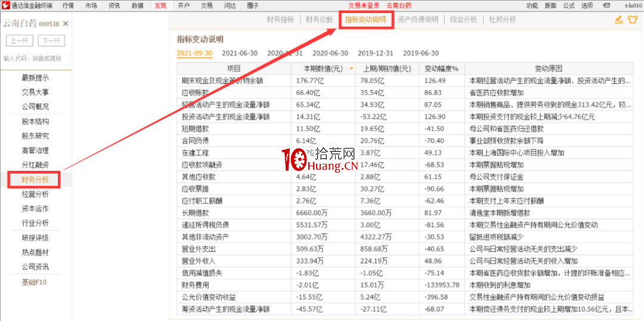This screenshot has width=644, height=321.
Task: Select 最新提示 in sidebar
Action: [35, 78]
